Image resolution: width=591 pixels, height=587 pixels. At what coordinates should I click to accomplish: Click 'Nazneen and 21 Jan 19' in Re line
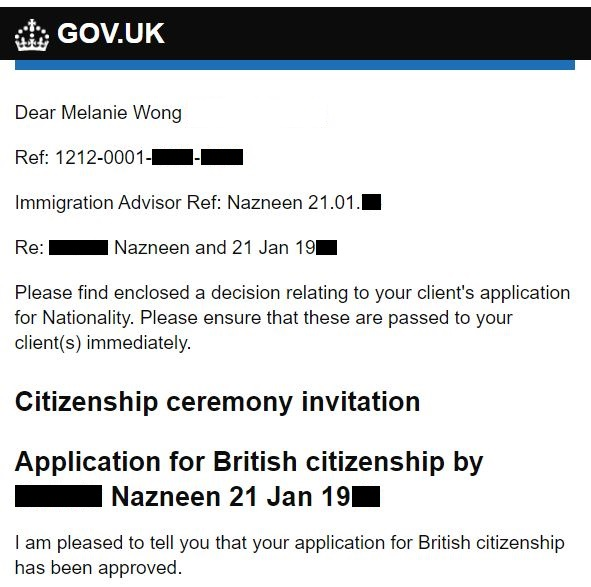pyautogui.click(x=214, y=248)
